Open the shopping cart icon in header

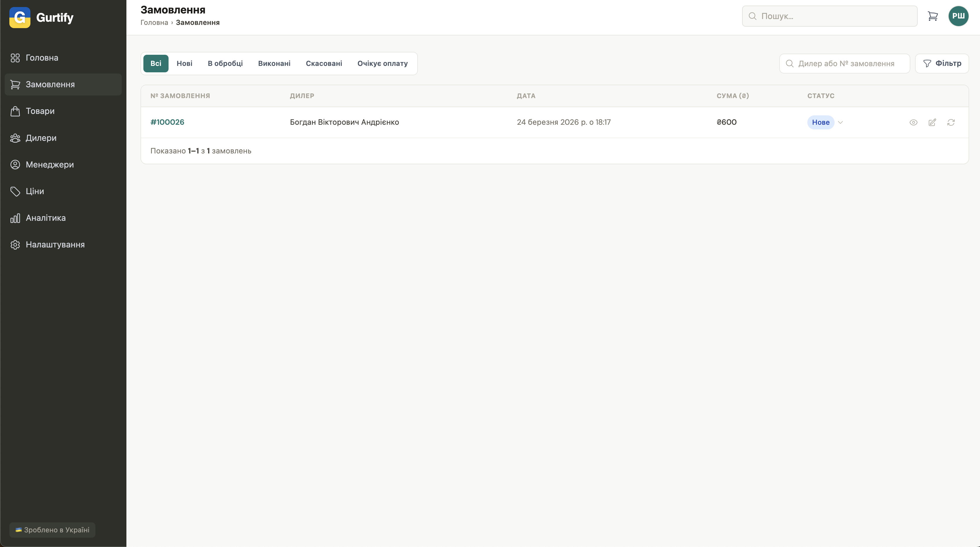click(x=932, y=16)
